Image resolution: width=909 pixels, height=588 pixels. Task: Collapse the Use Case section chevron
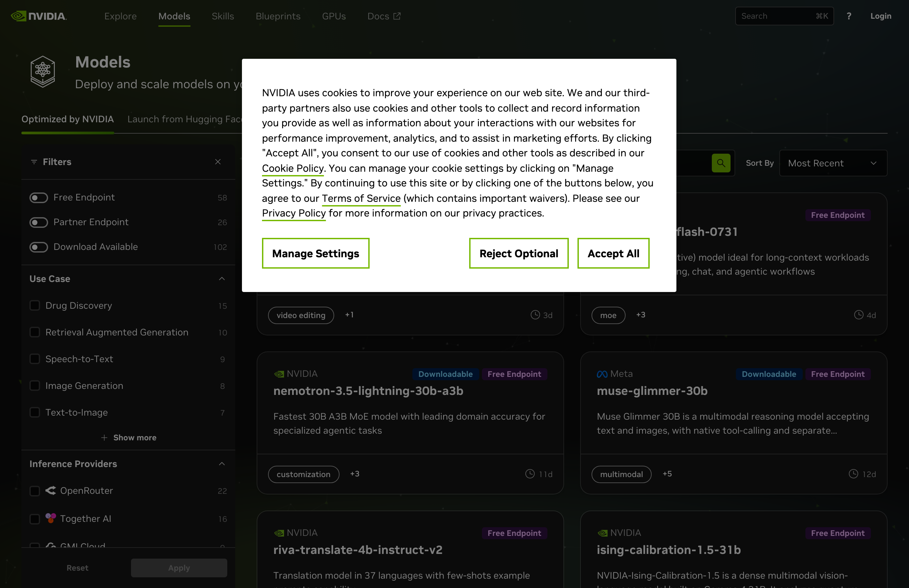(x=222, y=279)
